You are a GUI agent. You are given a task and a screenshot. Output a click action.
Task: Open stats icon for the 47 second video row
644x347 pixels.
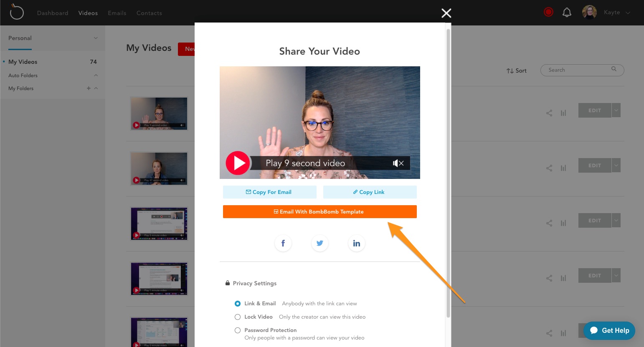click(x=563, y=168)
